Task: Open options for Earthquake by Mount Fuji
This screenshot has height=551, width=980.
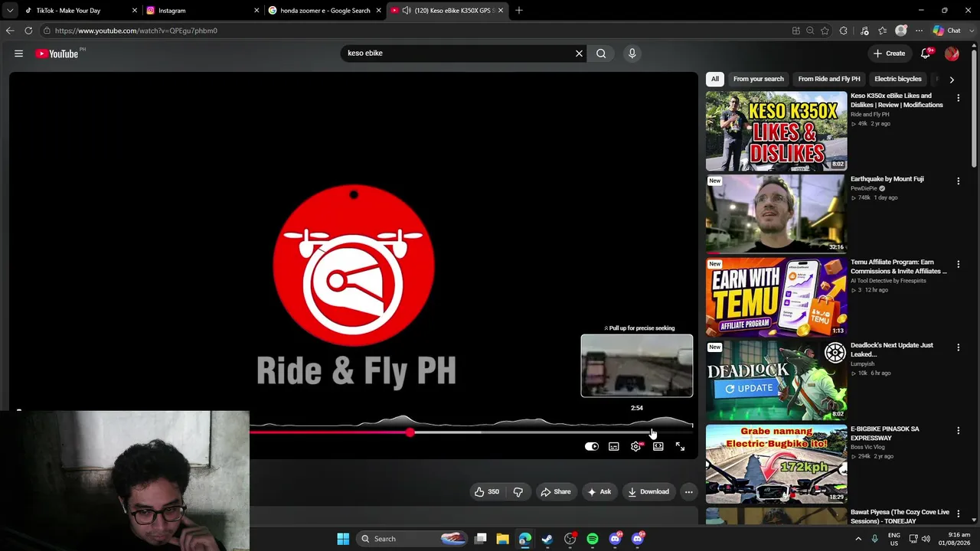Action: [958, 181]
